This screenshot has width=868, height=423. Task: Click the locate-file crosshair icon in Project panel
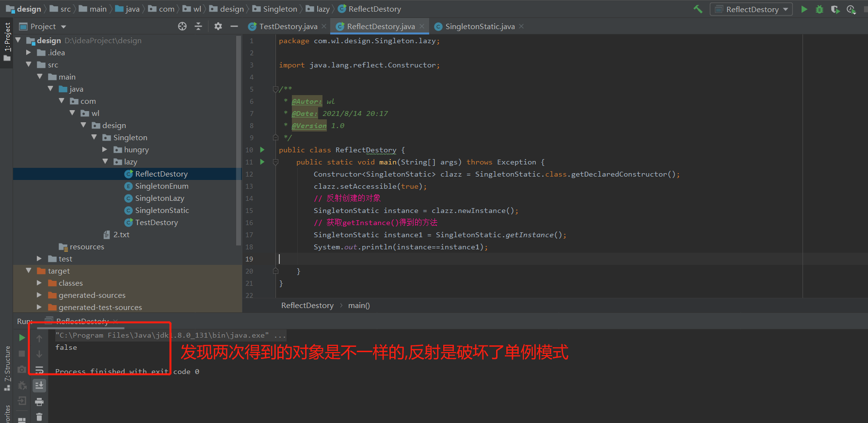[x=182, y=26]
